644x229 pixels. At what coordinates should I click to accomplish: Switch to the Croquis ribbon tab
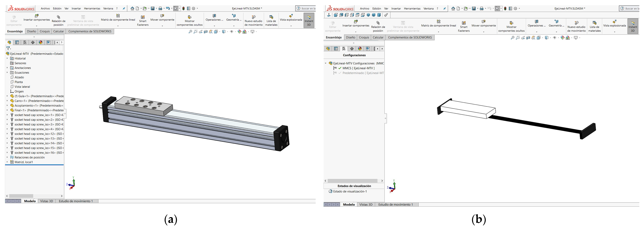coord(45,31)
